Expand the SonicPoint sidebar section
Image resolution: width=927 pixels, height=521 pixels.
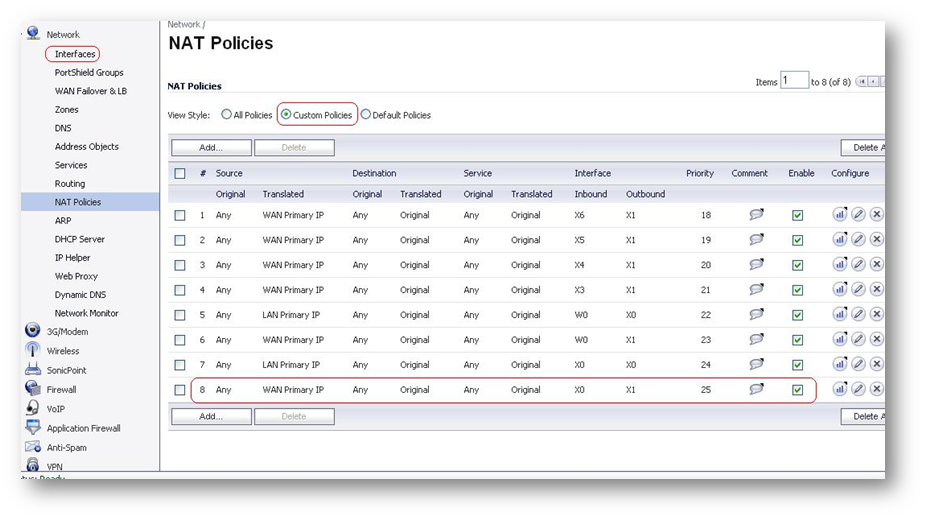(66, 370)
